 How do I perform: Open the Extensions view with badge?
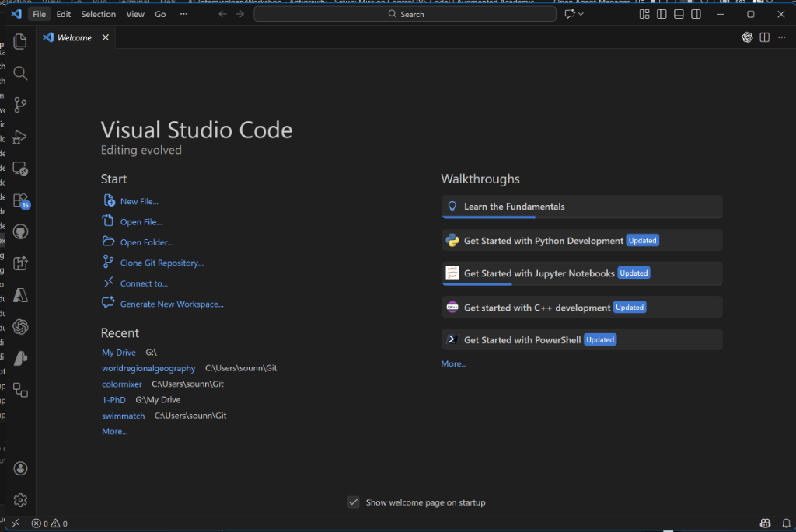pos(20,200)
